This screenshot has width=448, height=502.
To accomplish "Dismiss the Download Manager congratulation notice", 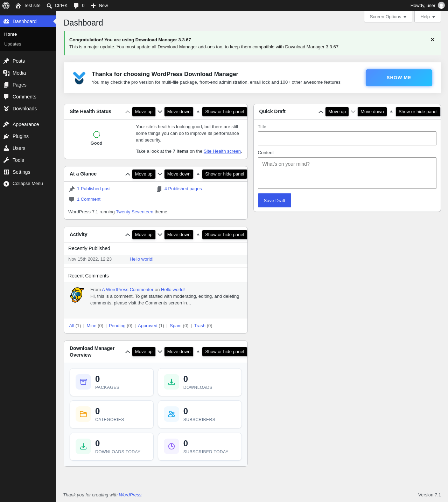I will click(x=433, y=40).
